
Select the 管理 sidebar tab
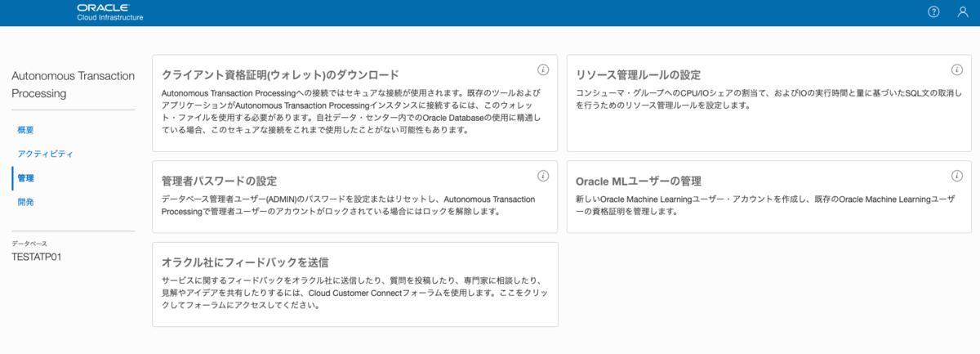[25, 177]
